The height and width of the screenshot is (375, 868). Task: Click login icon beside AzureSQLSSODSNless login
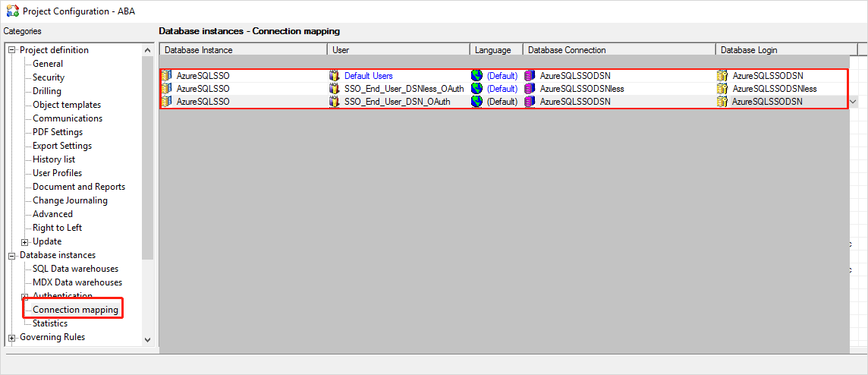coord(723,89)
